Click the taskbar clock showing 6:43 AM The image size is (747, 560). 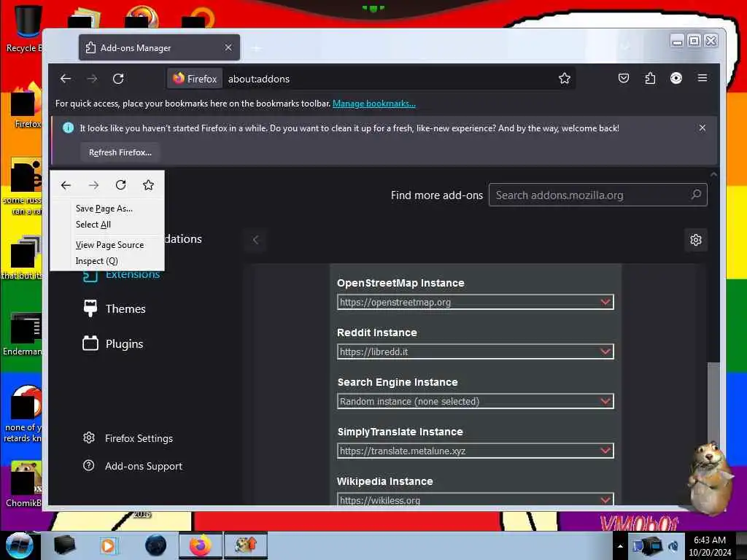click(x=710, y=545)
